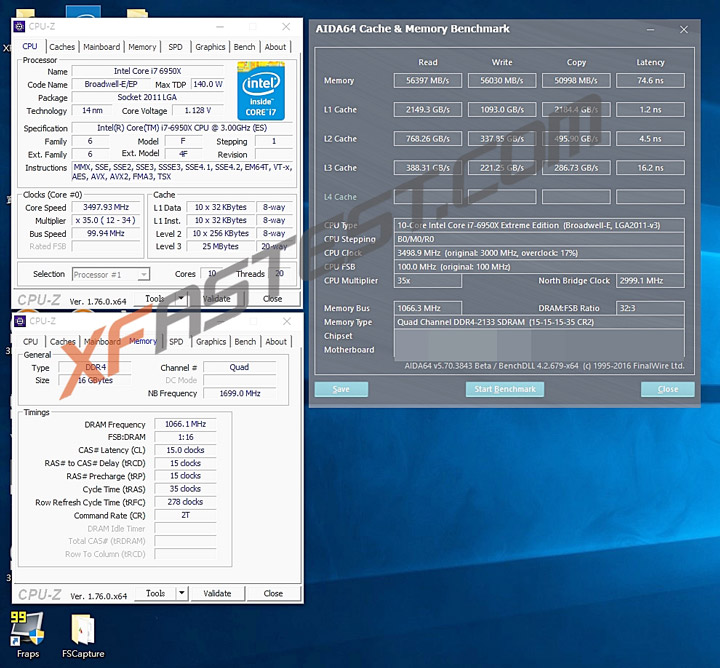Close the lower CPU-Z window with the title bar X
This screenshot has height=668, width=720.
click(287, 321)
